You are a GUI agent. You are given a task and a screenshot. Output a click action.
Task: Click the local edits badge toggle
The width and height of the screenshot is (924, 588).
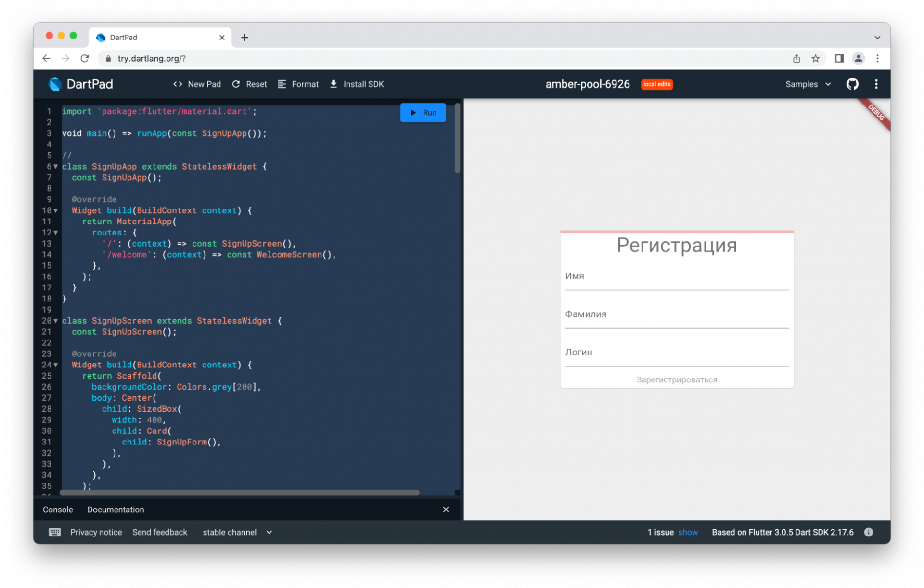point(656,84)
